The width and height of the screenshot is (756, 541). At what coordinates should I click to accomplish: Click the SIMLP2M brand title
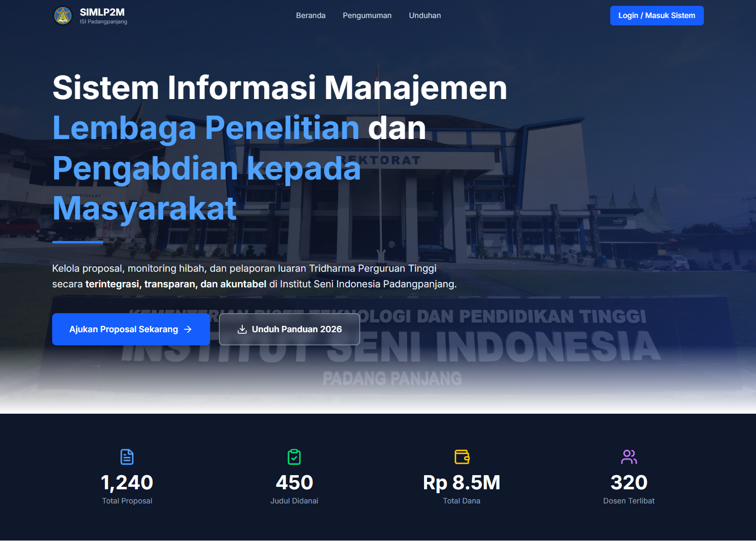(x=102, y=12)
